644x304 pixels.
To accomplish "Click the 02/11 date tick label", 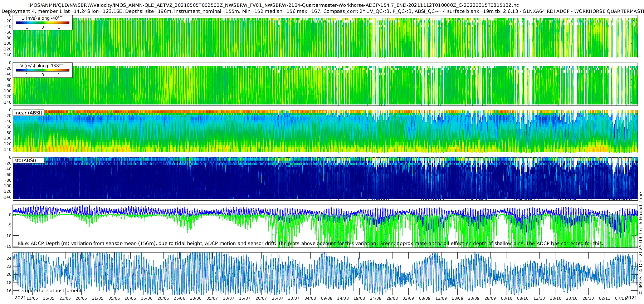I will tap(605, 298).
